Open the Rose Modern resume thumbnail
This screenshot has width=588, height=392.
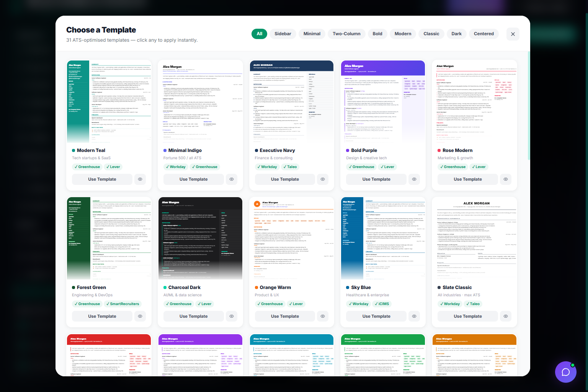coord(475,101)
